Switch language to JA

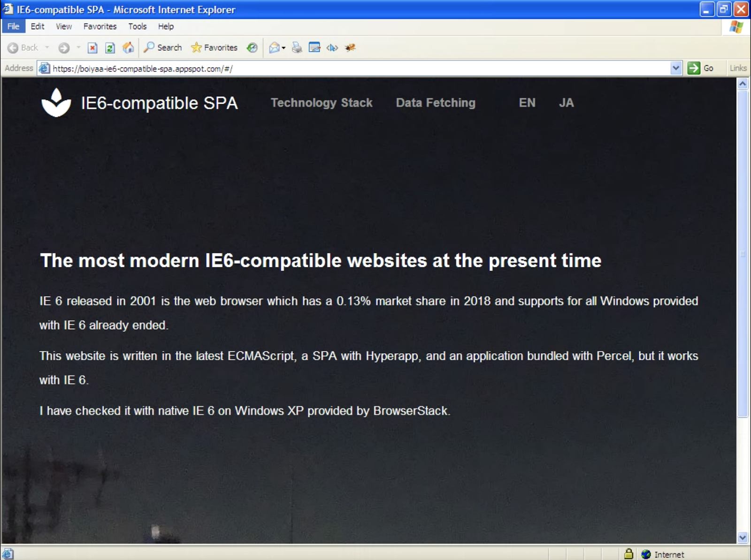(x=567, y=103)
